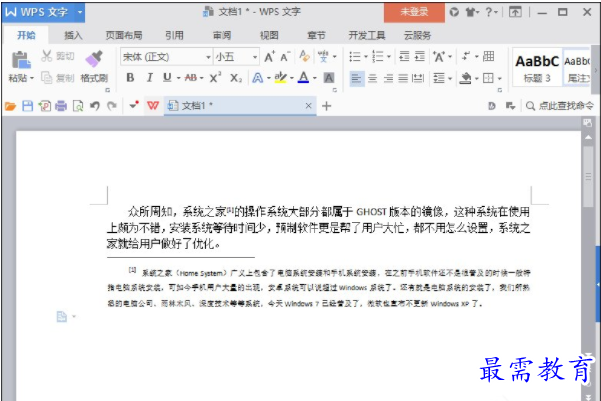Redo the last action

point(112,106)
